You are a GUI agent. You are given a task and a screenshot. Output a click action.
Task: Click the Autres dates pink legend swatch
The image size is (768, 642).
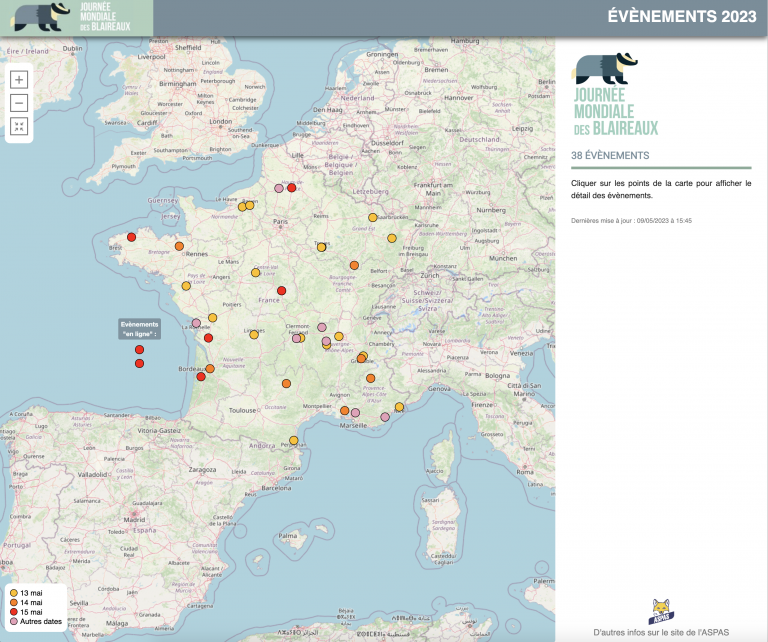point(13,623)
